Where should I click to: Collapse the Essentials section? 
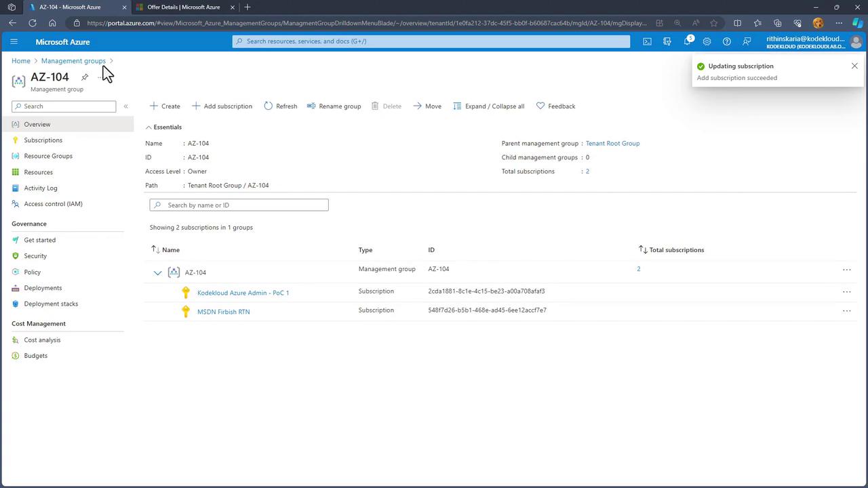tap(149, 127)
